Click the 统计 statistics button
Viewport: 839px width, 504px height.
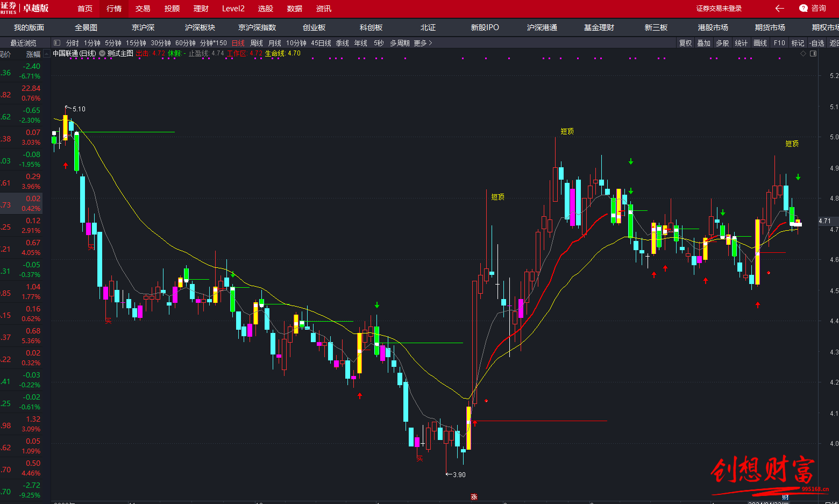741,43
